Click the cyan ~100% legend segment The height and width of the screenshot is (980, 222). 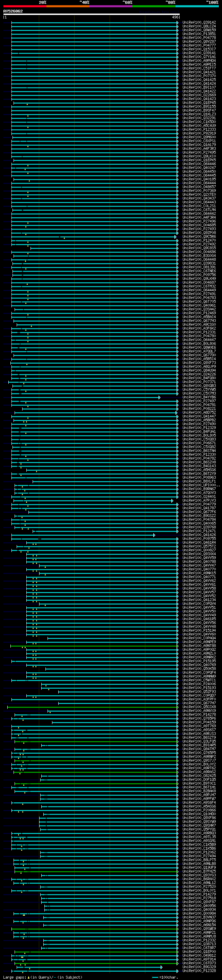click(x=197, y=7)
